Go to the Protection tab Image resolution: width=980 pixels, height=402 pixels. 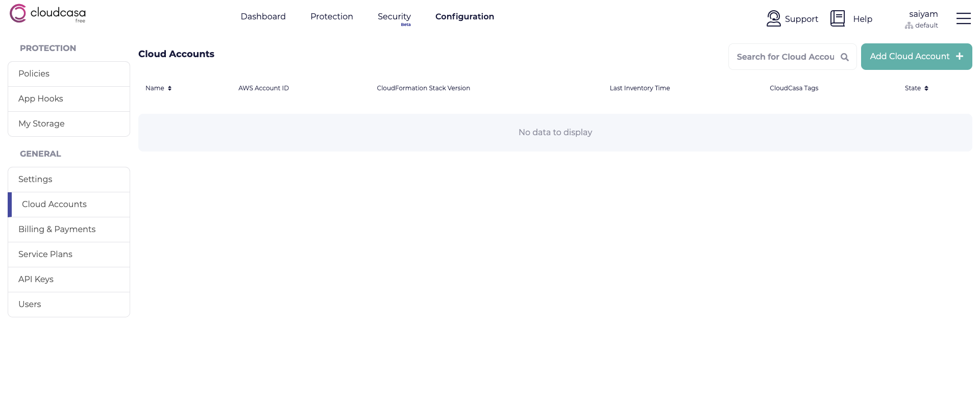coord(332,16)
